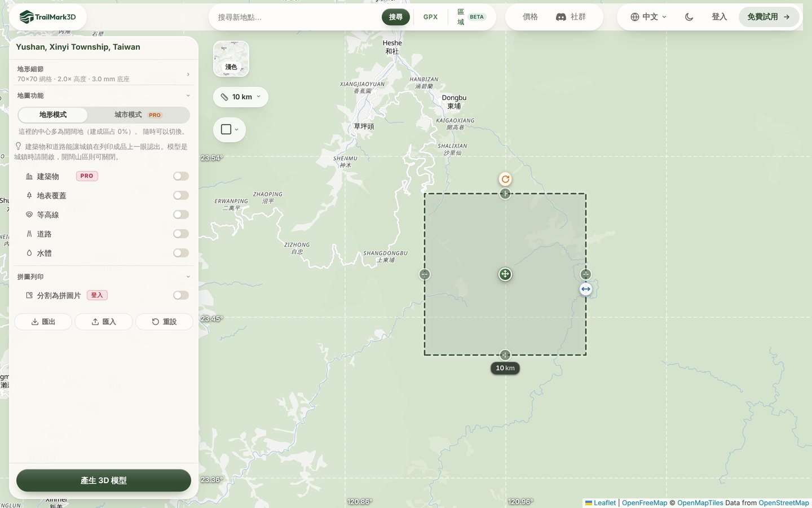
Task: Turn on the 道路 switch
Action: click(181, 234)
